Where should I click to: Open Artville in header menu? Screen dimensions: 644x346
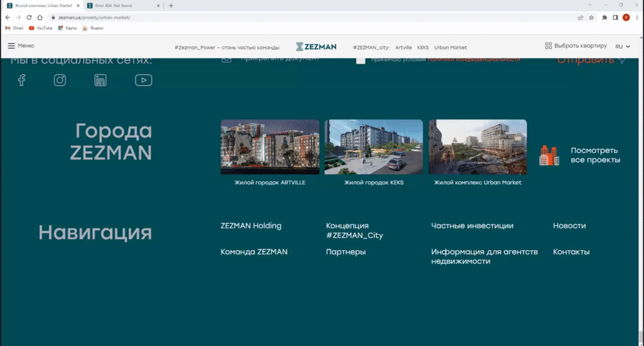click(403, 48)
